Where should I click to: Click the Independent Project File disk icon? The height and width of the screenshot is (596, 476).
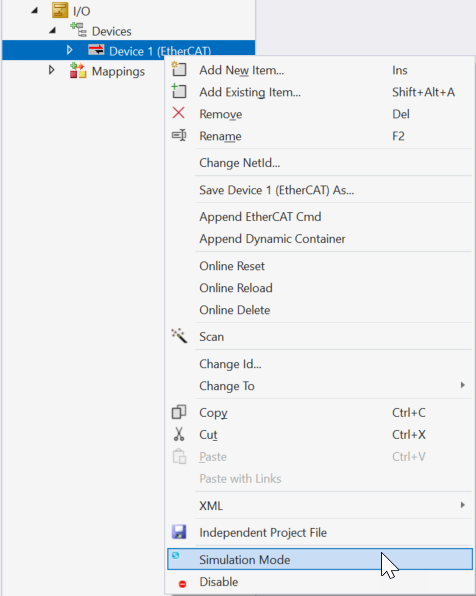tap(179, 532)
